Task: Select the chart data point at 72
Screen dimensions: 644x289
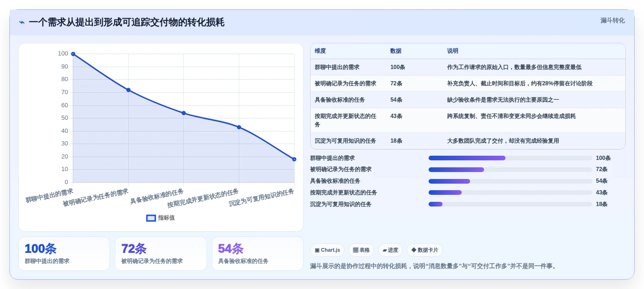Action: pyautogui.click(x=128, y=90)
